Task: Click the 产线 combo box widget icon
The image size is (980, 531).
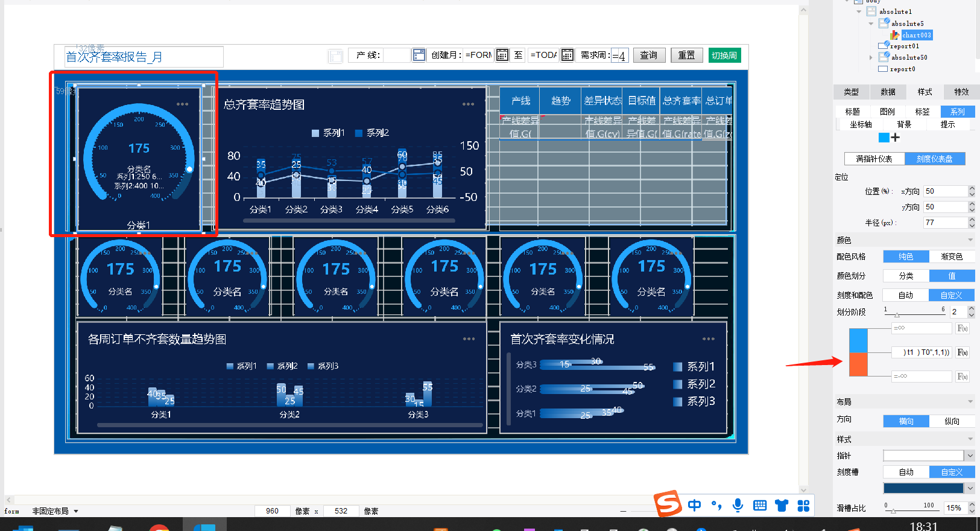Action: coord(419,56)
